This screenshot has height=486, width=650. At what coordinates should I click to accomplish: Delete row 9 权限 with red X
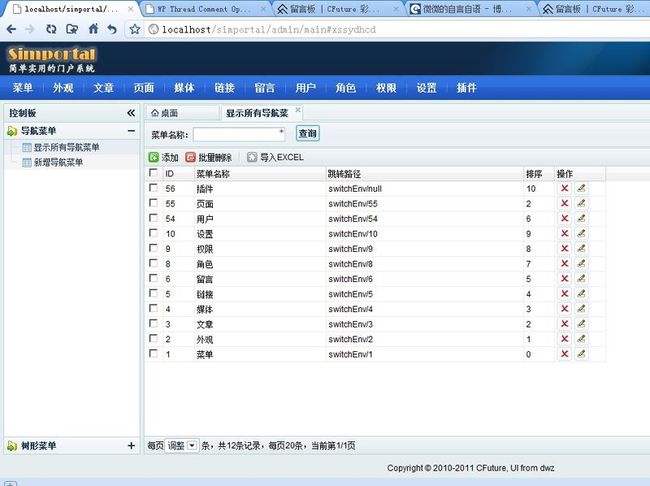[564, 248]
